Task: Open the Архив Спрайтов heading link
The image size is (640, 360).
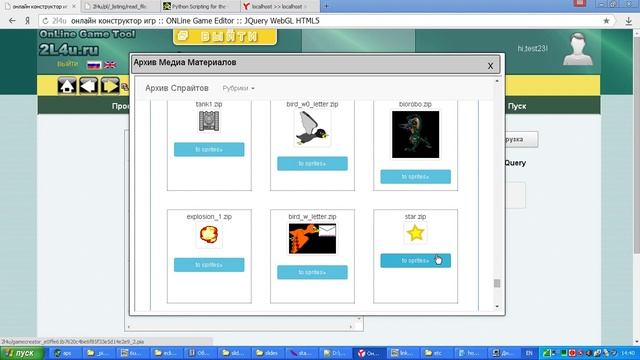Action: point(177,88)
